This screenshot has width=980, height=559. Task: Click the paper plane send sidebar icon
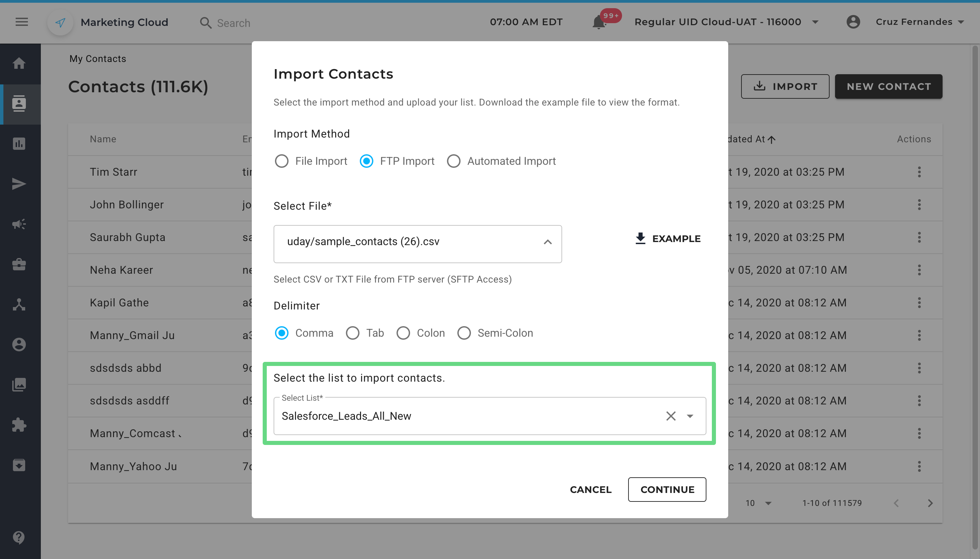tap(19, 184)
